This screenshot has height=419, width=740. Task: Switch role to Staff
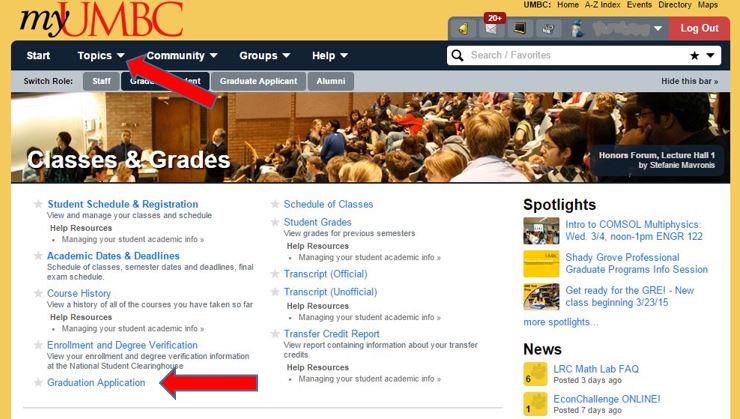click(101, 81)
